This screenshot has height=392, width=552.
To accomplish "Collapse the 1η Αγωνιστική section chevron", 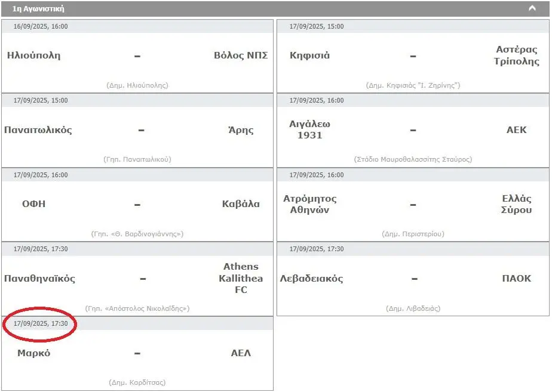I will [532, 8].
